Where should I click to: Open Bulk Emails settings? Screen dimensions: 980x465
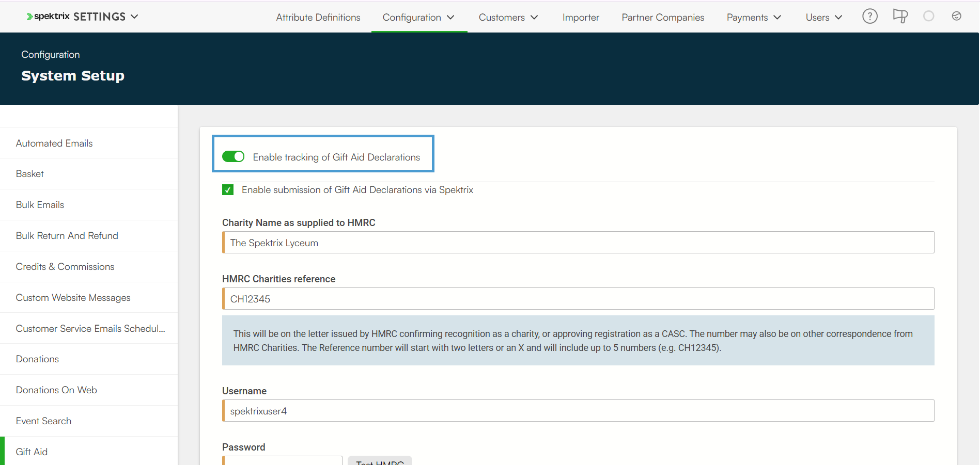[x=89, y=205]
